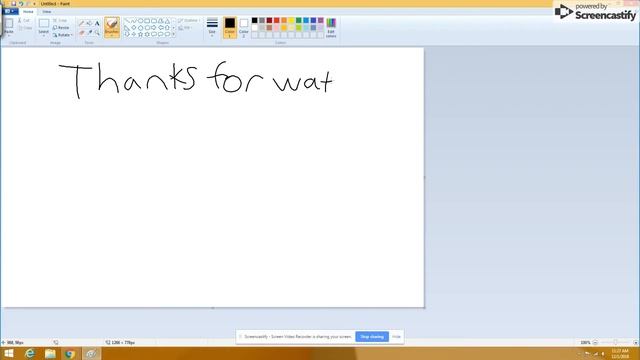The width and height of the screenshot is (640, 360).
Task: Click the Paint taskbar button
Action: click(x=91, y=353)
